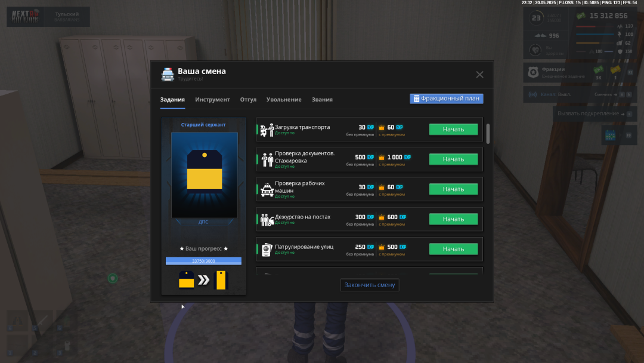Screen dimensions: 644x363
Task: Click the crown icon next to 500 EXP
Action: (382, 247)
